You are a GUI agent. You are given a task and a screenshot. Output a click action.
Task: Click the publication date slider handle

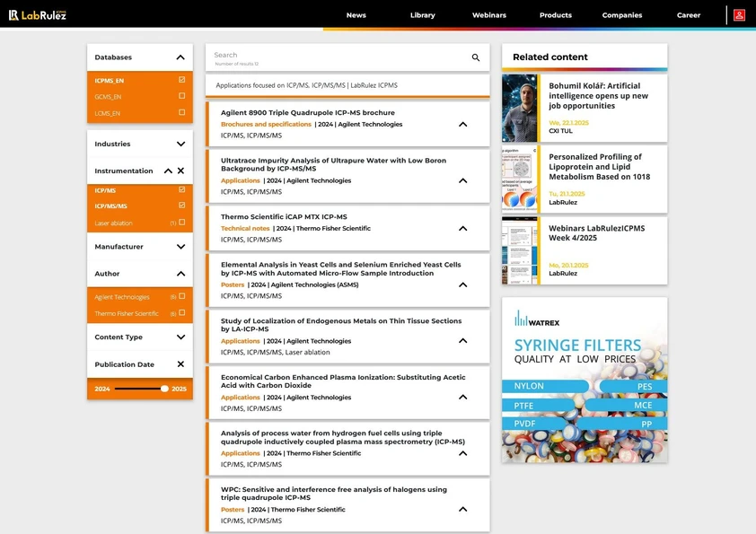coord(164,389)
